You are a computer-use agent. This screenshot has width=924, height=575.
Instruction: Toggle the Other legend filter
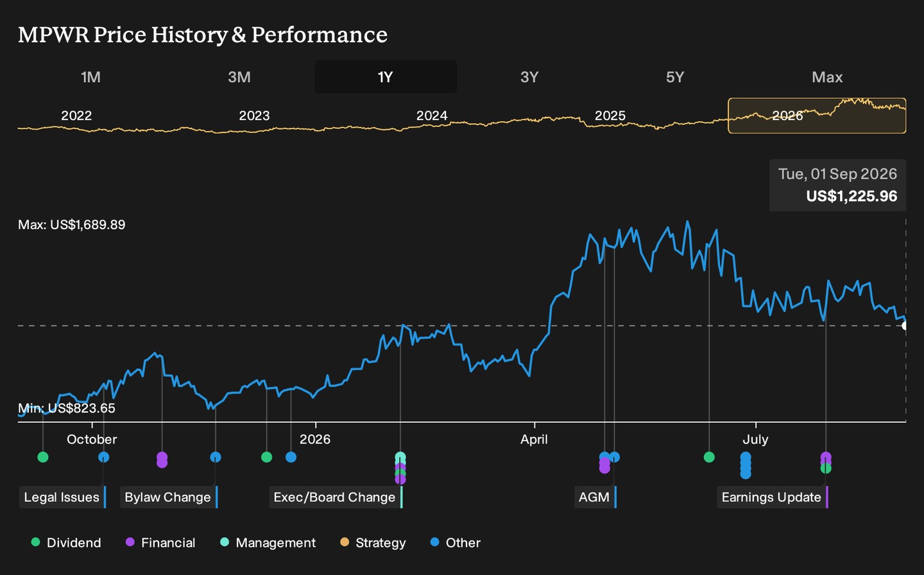tap(456, 543)
